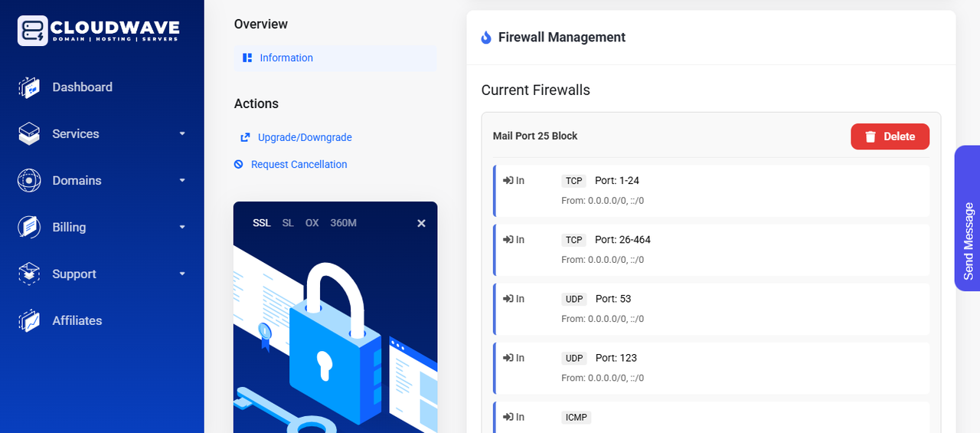The image size is (980, 433).
Task: Click the From address under Port 123
Action: click(x=603, y=378)
